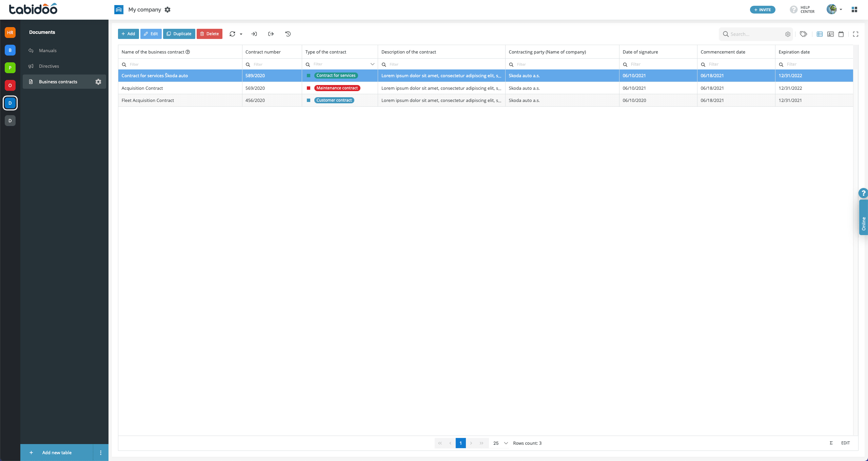
Task: Open the Type of the contract filter dropdown
Action: pos(372,64)
